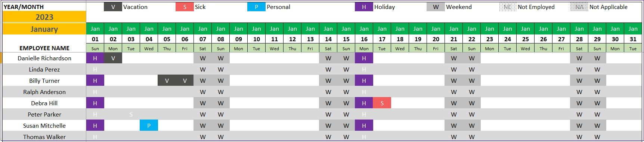
Task: Click Debra Hill's Sick cell on Jan 17
Action: 382,103
